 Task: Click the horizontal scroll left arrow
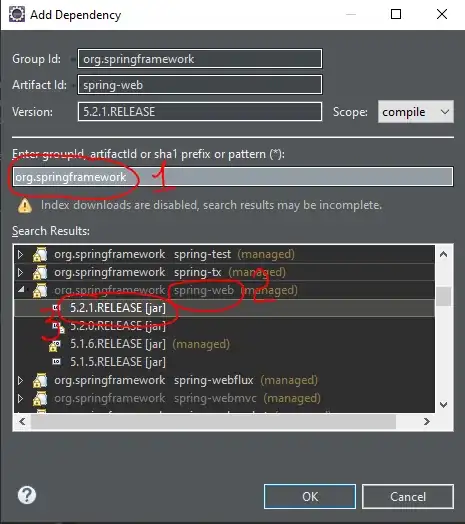22,421
